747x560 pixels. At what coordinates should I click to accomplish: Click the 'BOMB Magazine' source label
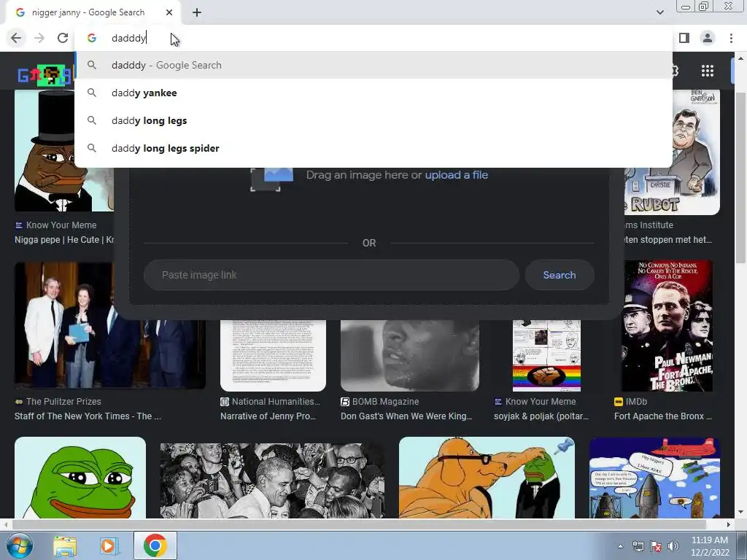(x=385, y=402)
